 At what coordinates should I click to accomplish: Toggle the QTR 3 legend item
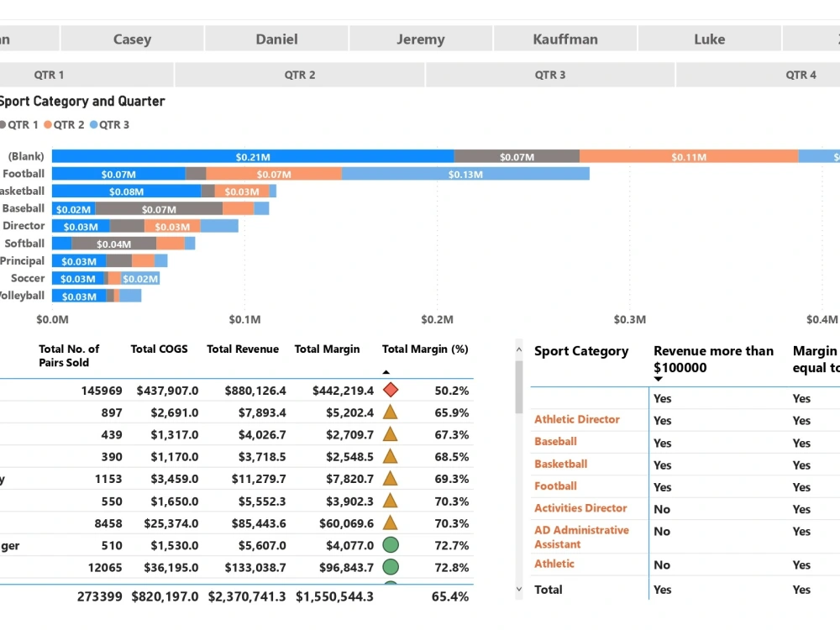[x=113, y=124]
